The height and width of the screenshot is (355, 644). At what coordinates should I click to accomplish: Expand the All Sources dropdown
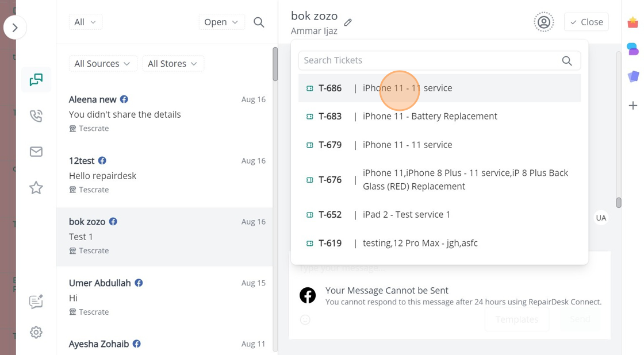103,64
